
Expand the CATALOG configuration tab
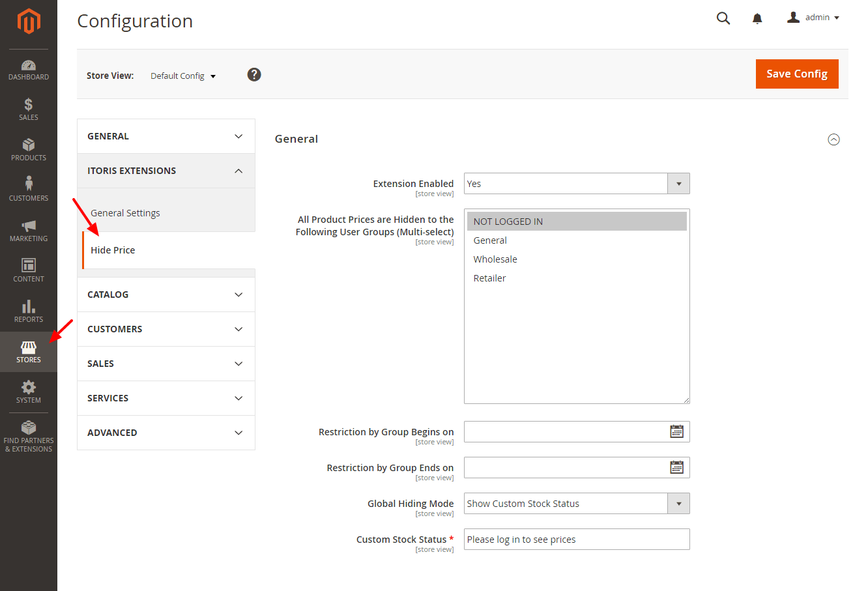click(x=166, y=295)
